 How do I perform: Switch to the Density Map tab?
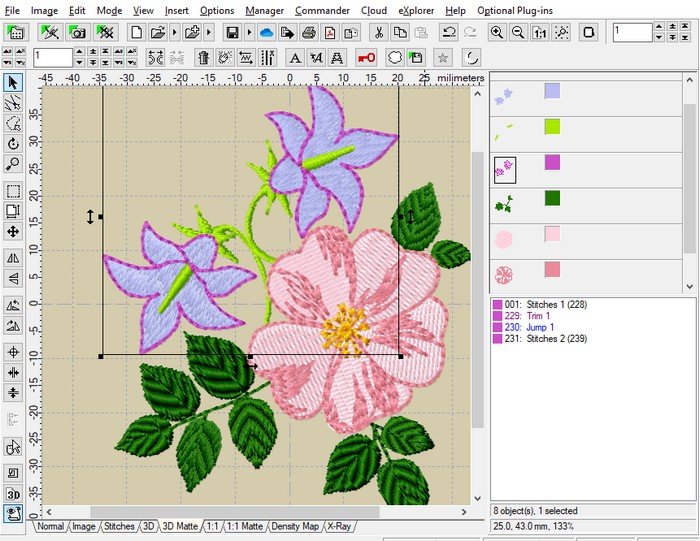295,526
